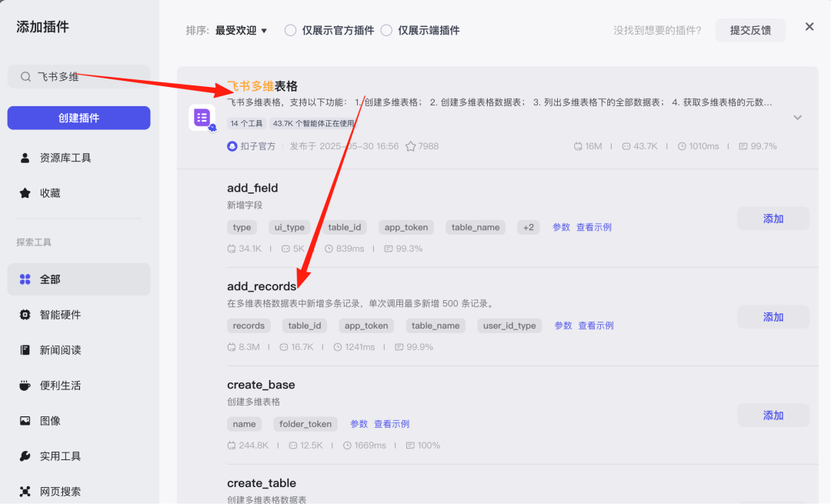Add the add_records tool

pyautogui.click(x=773, y=317)
